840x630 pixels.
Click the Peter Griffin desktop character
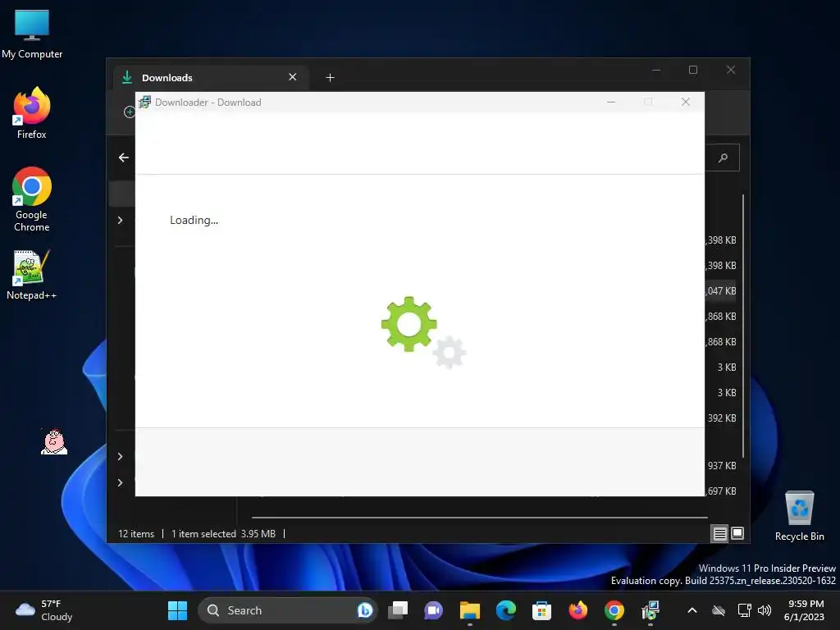[x=54, y=441]
